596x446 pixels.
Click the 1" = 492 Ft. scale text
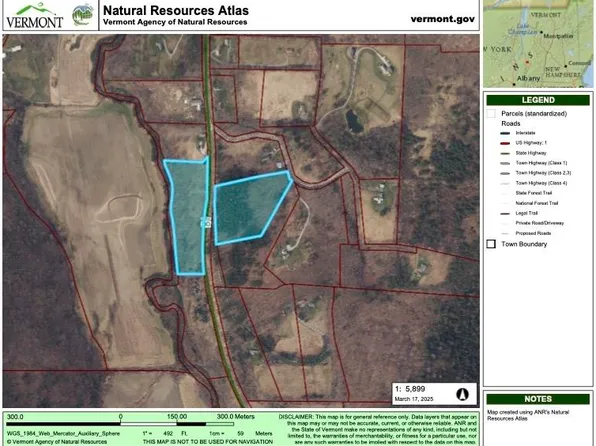[x=165, y=433]
